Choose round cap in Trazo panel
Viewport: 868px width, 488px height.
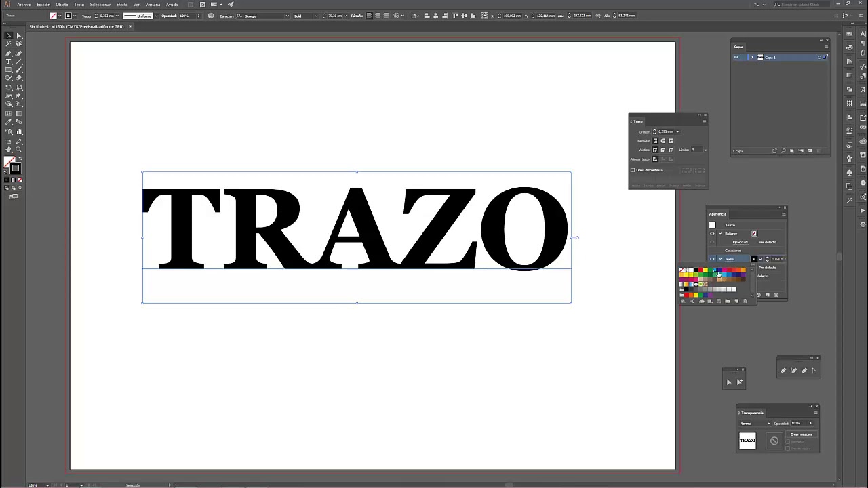click(x=663, y=141)
